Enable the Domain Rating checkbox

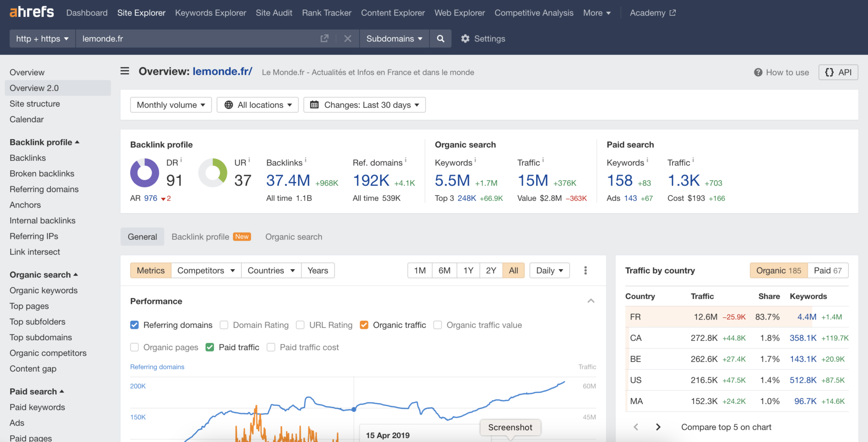pos(224,325)
